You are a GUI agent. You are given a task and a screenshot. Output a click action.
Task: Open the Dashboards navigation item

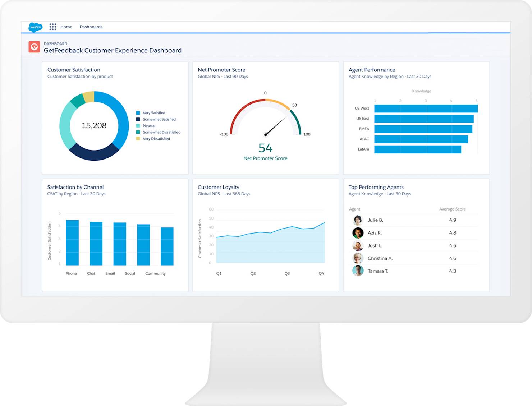(x=91, y=27)
